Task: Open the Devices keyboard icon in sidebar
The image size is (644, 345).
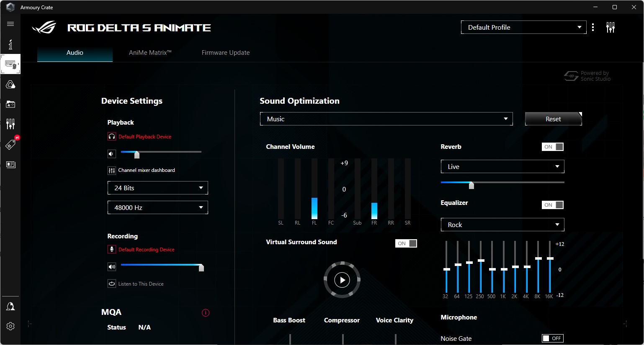Action: click(10, 64)
